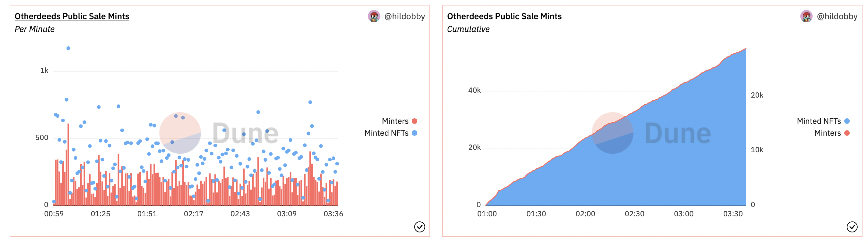This screenshot has width=868, height=244.
Task: Click hildobby's avatar on the Per Minute chart
Action: (374, 16)
